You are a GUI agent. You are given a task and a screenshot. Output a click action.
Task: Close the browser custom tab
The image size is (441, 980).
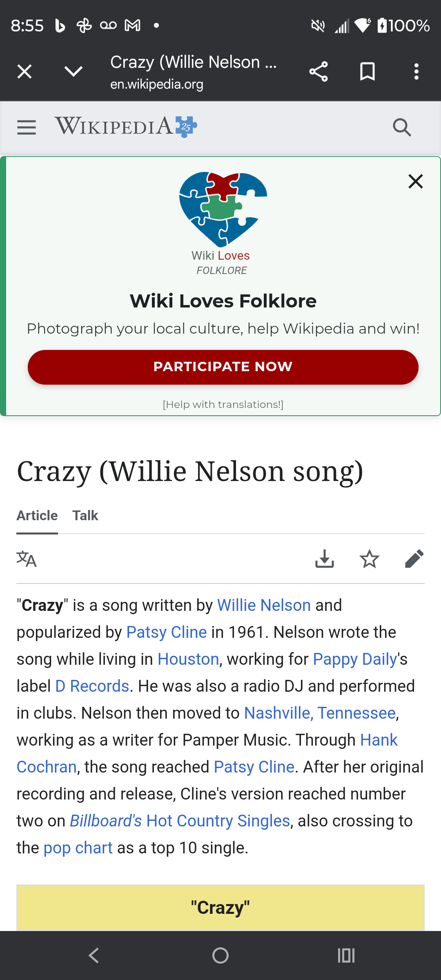click(24, 72)
